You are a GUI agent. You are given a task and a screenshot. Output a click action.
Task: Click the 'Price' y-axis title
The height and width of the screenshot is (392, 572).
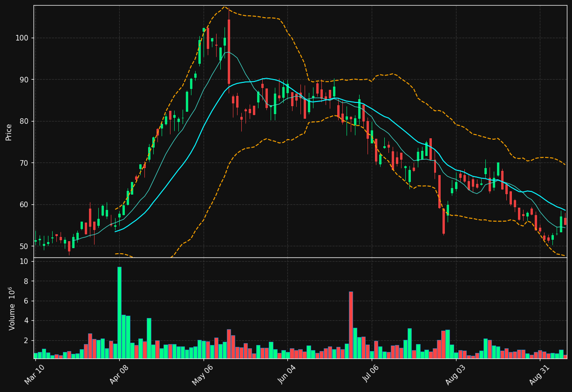[9, 132]
